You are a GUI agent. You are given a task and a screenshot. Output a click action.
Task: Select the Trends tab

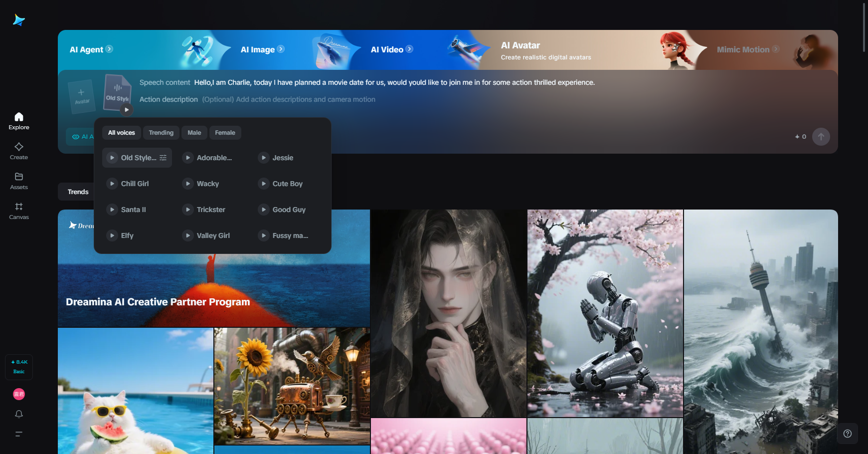click(78, 191)
